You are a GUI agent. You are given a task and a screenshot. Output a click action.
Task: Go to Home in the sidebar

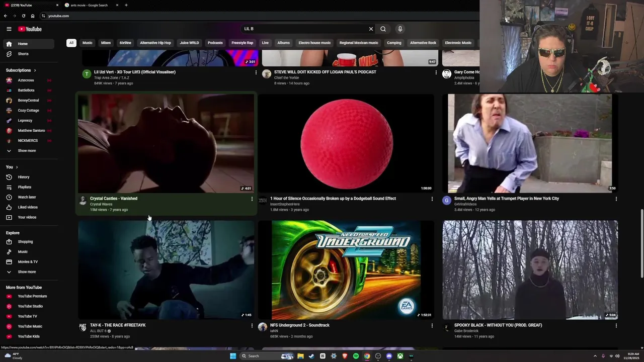(29, 44)
